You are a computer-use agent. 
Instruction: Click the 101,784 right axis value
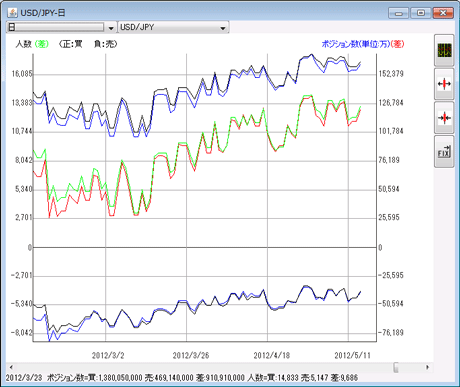pyautogui.click(x=391, y=131)
